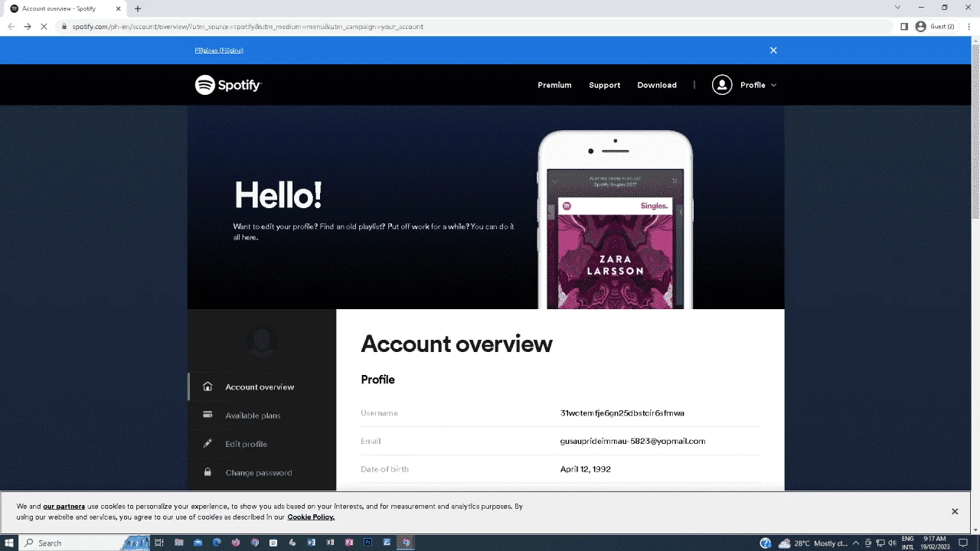The image size is (980, 551).
Task: Click the 'our partners' cookie link
Action: coord(64,507)
